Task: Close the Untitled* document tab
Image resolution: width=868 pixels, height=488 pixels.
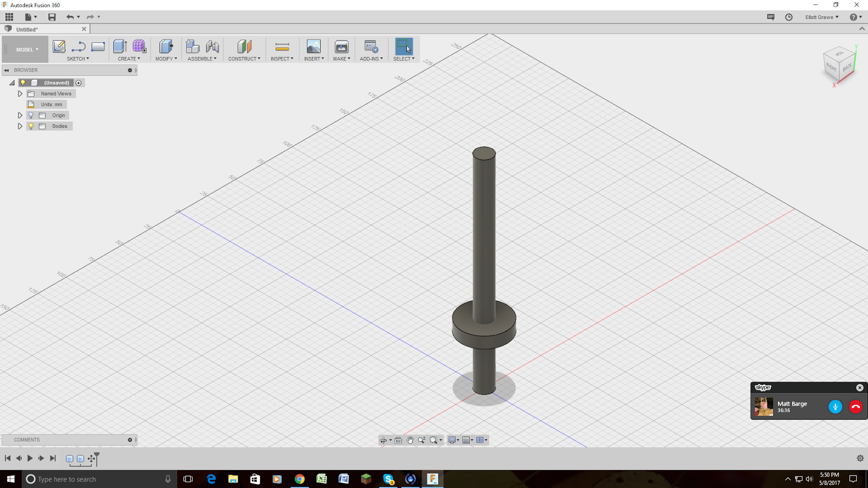Action: [x=84, y=29]
